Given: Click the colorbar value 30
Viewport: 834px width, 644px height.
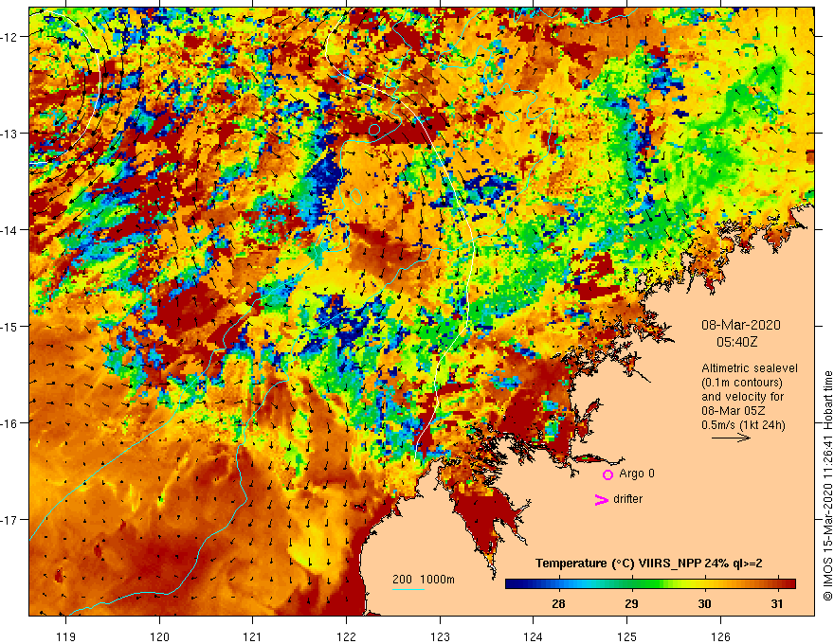Looking at the screenshot, I should coord(704,603).
